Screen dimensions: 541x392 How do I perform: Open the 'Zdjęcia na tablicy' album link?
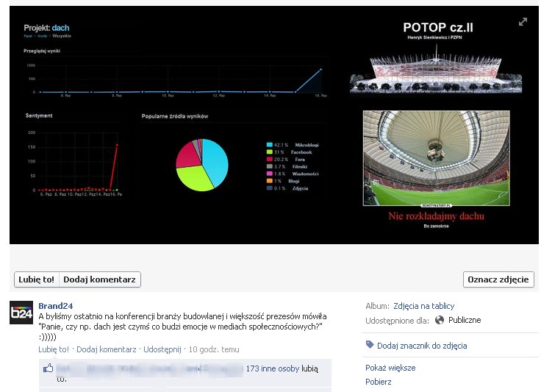(424, 306)
